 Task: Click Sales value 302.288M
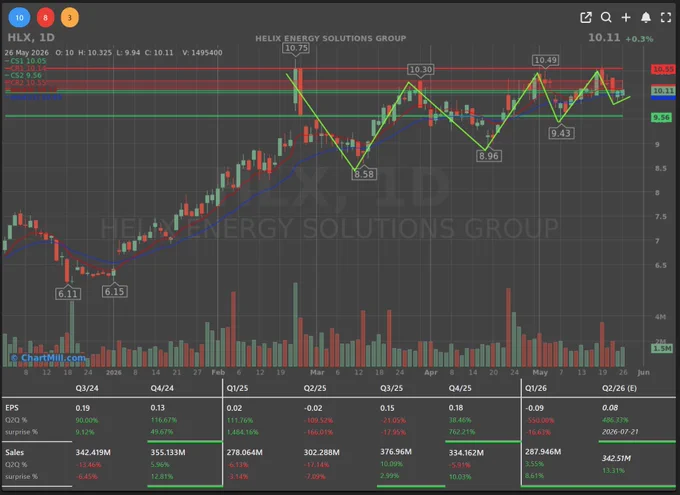pyautogui.click(x=321, y=452)
